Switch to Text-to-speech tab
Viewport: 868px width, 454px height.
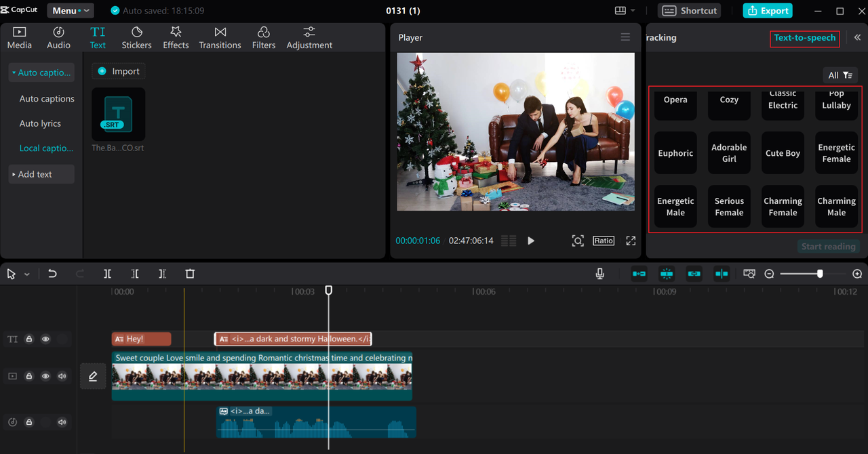tap(805, 38)
